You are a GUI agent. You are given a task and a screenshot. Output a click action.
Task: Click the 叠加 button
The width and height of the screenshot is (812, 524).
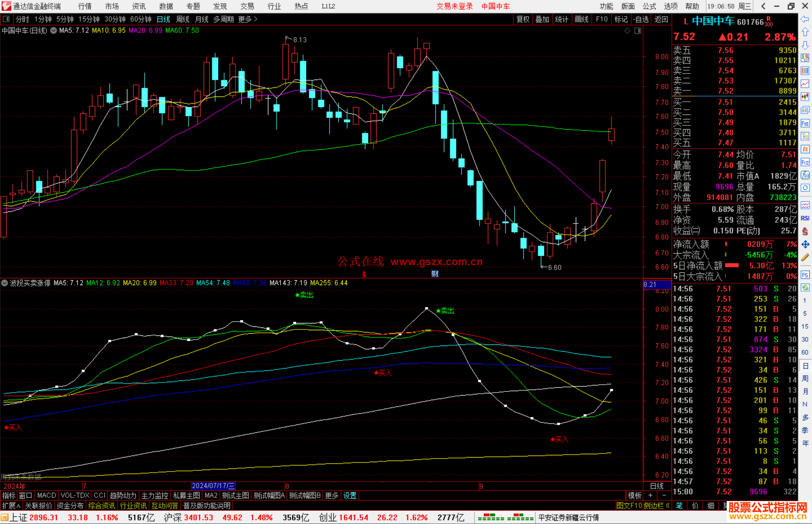[542, 19]
